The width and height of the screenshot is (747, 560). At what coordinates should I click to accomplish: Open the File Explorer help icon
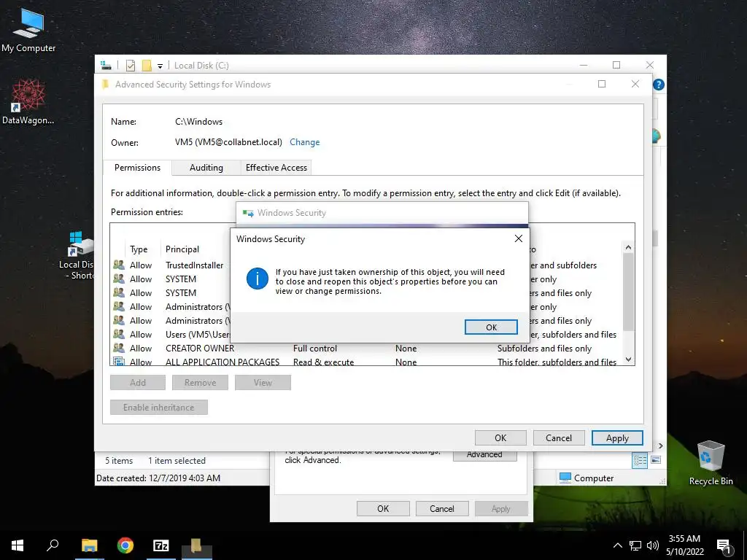pos(659,85)
